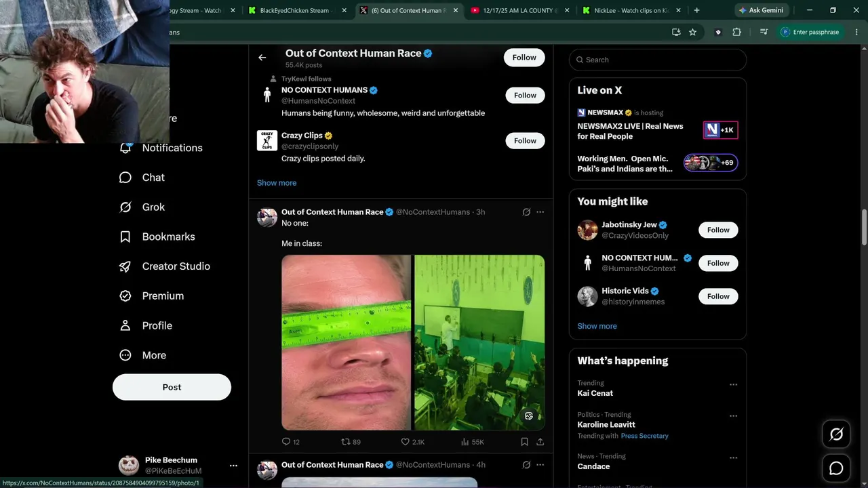Screen dimensions: 868x488
Task: Share the 'Me in class' post
Action: (x=540, y=442)
